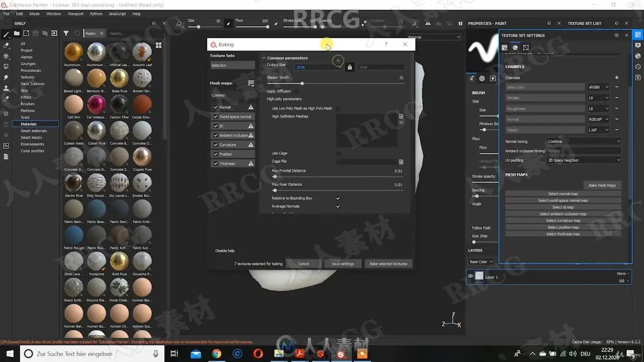
Task: Click Select curvature map button
Action: (563, 220)
